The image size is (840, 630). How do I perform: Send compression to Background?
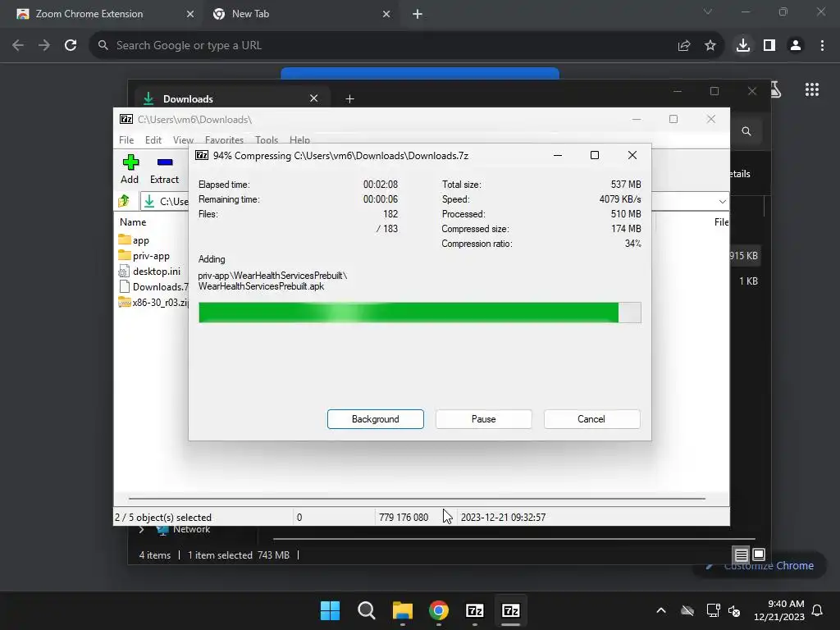pos(376,419)
